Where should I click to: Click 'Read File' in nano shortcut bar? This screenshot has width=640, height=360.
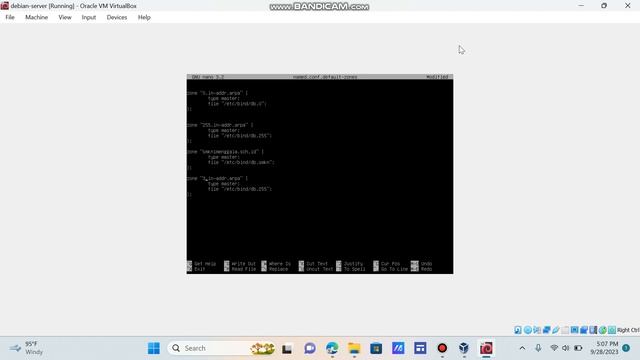[243, 269]
